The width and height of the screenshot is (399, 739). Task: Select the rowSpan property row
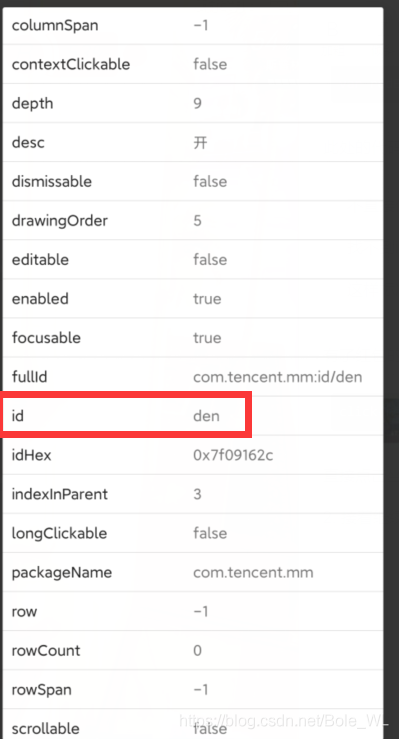(193, 690)
